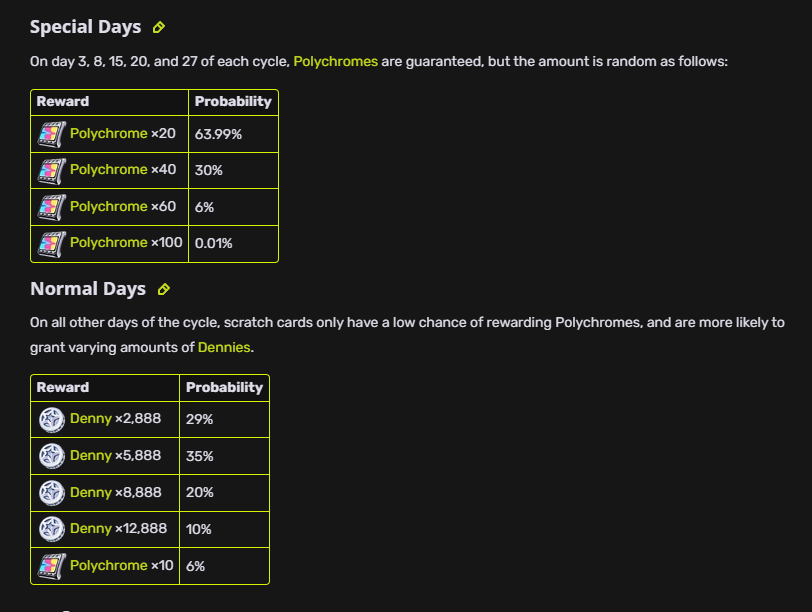This screenshot has width=812, height=612.
Task: Follow the Denny link in the ×2,888 row
Action: point(91,419)
